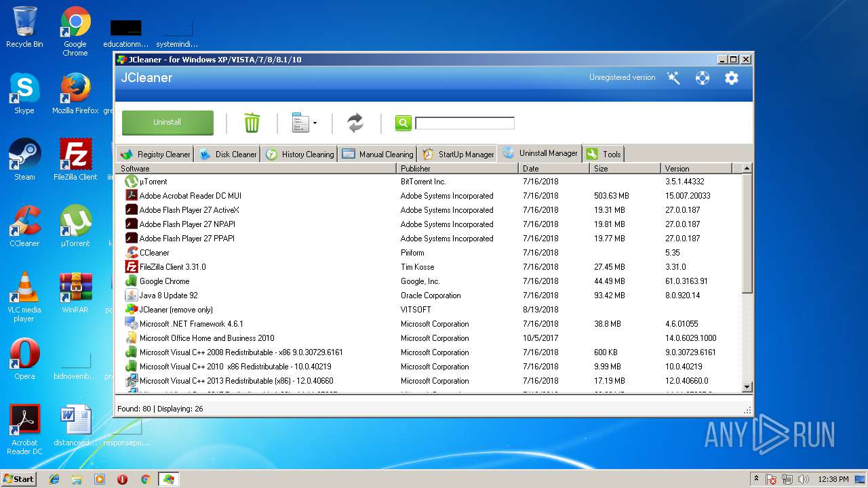The width and height of the screenshot is (868, 488).
Task: Click Windows Explorer folder icon in taskbar
Action: click(77, 479)
